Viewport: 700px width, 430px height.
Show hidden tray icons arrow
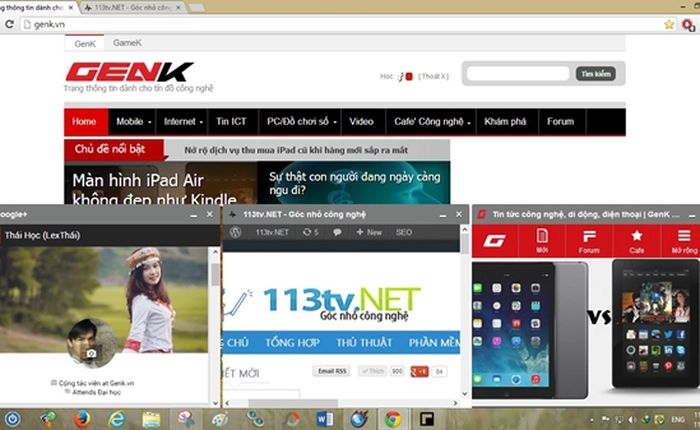tap(592, 420)
